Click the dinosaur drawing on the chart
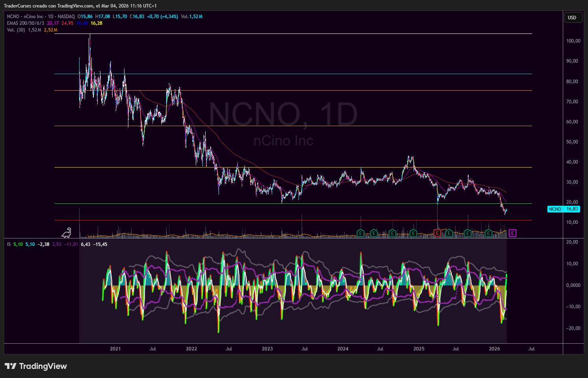Image resolution: width=588 pixels, height=378 pixels. (x=66, y=233)
